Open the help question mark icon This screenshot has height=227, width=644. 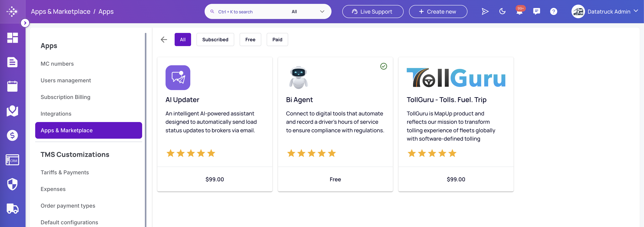(x=553, y=11)
